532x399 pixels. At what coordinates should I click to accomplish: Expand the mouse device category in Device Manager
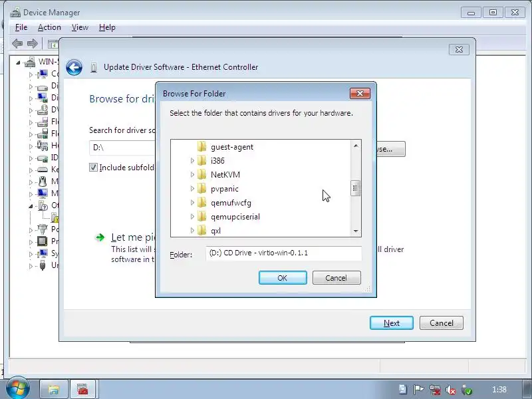[31, 182]
